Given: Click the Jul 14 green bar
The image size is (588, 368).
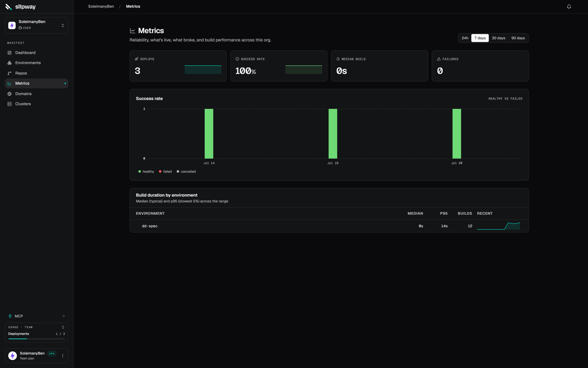Looking at the screenshot, I should 209,134.
